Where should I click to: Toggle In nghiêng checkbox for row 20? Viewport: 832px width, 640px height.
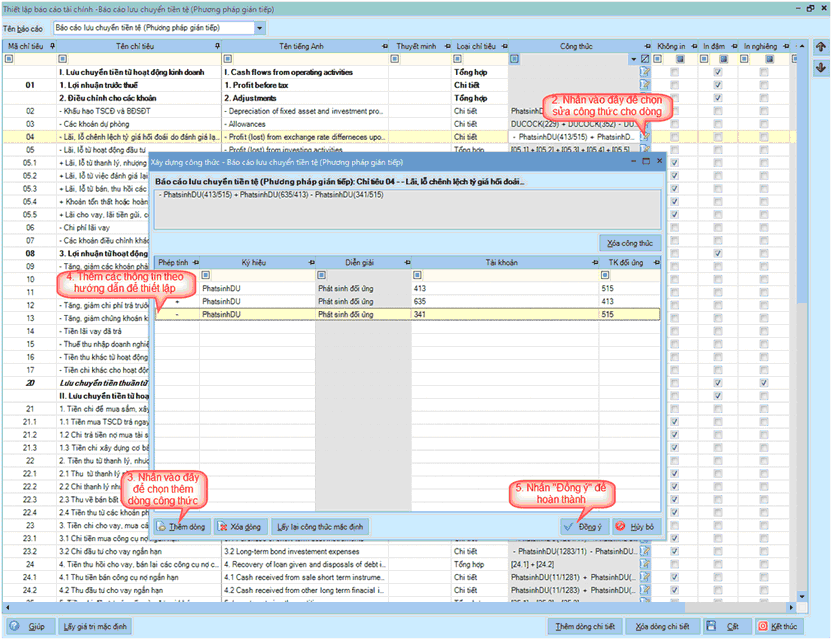coord(764,383)
